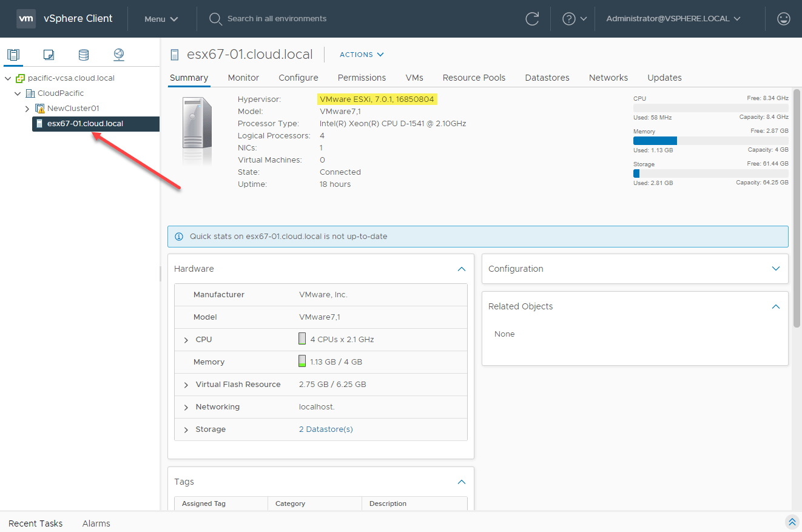Switch to the Configure tab
802x532 pixels.
tap(298, 78)
